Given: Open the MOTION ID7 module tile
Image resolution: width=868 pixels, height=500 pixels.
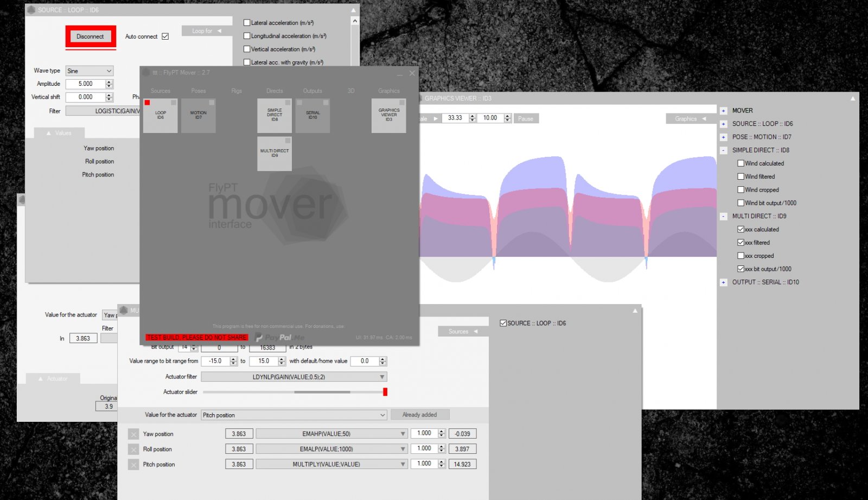Looking at the screenshot, I should coord(199,116).
